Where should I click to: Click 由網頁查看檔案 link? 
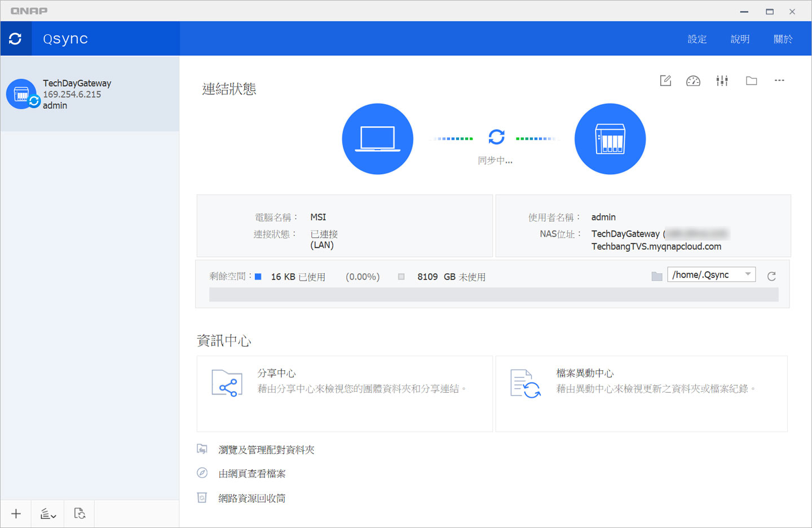pyautogui.click(x=252, y=474)
